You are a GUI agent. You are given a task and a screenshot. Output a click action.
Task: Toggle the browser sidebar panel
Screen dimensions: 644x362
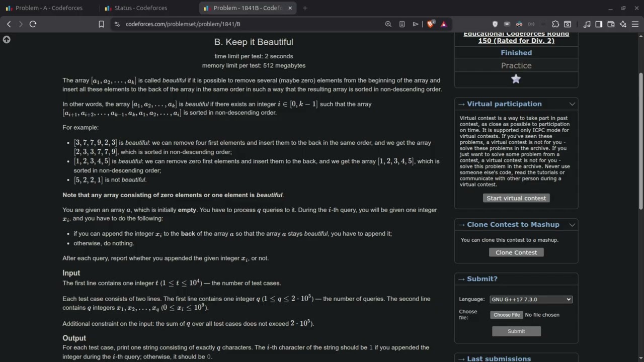[x=599, y=24]
